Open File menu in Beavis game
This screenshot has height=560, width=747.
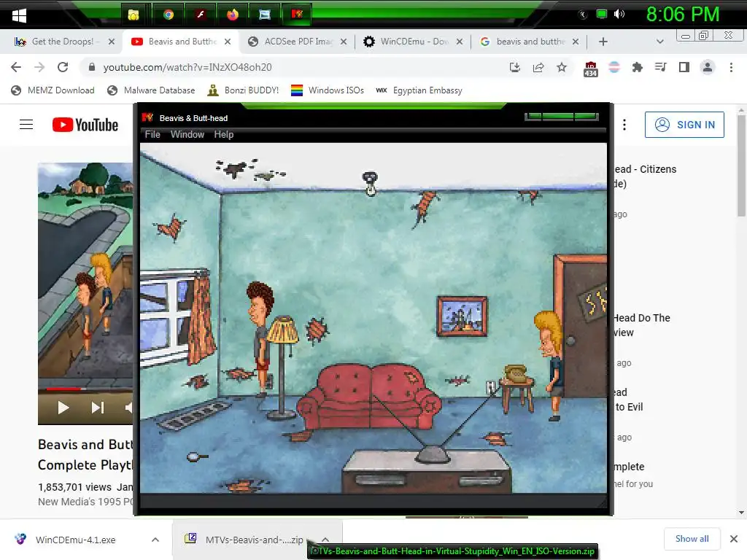pyautogui.click(x=152, y=135)
